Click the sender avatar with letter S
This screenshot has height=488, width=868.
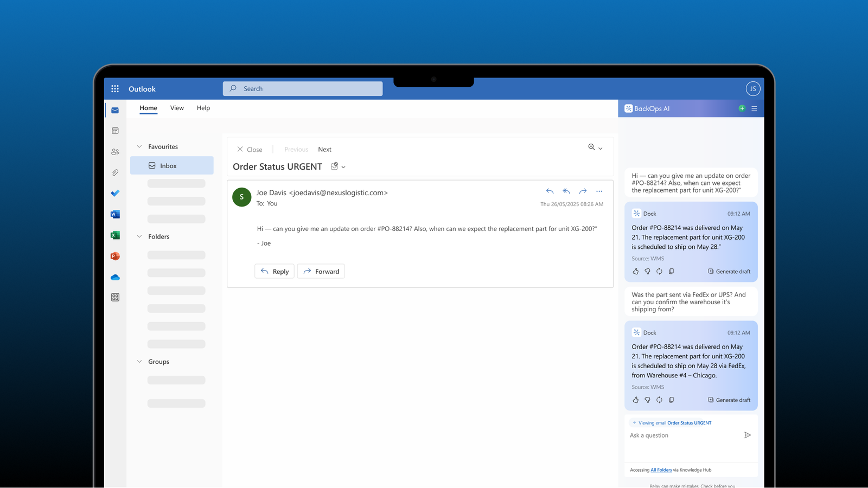click(x=241, y=197)
